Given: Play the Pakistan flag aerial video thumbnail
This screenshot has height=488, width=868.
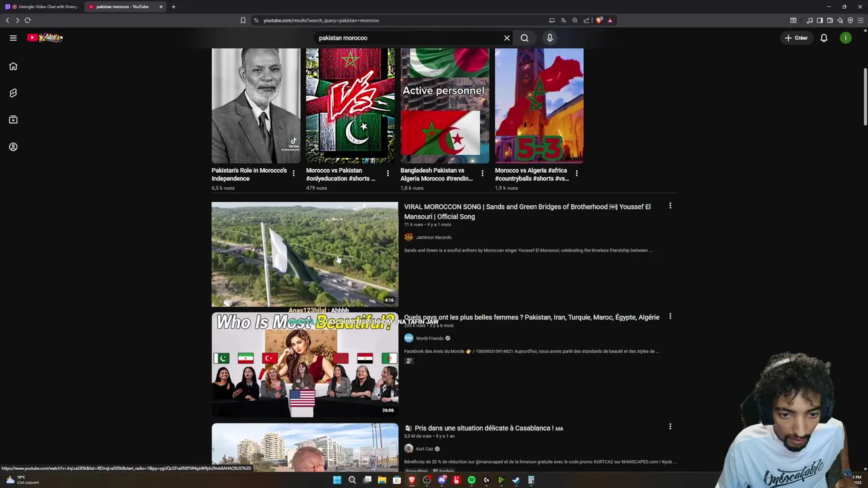Looking at the screenshot, I should pos(304,254).
